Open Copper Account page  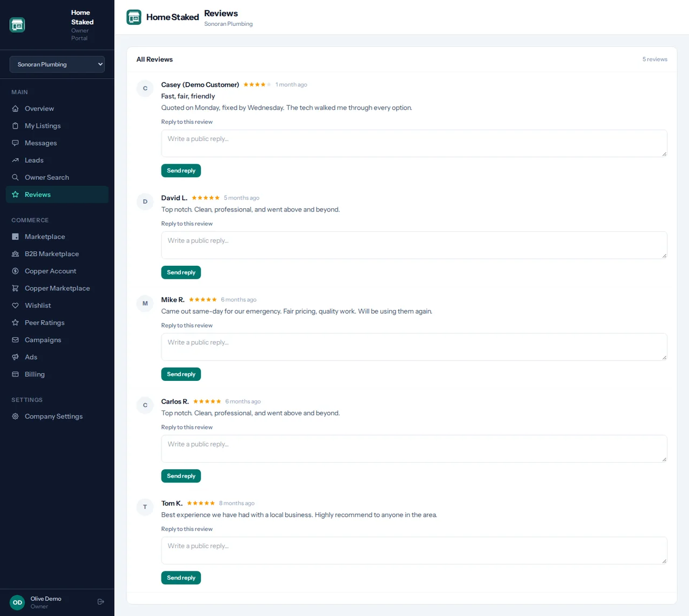(57, 271)
